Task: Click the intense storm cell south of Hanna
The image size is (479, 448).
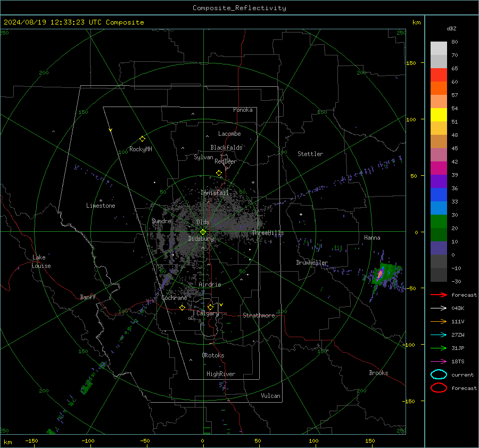Action: (x=379, y=275)
